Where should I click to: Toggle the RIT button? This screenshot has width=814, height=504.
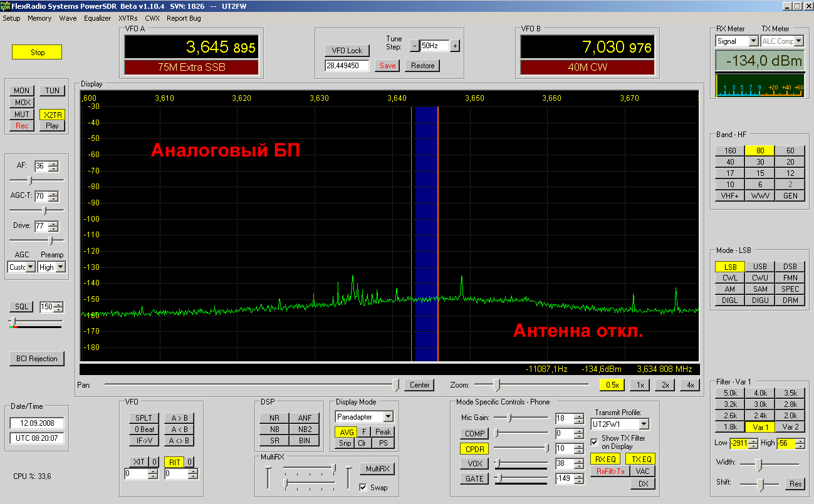174,462
